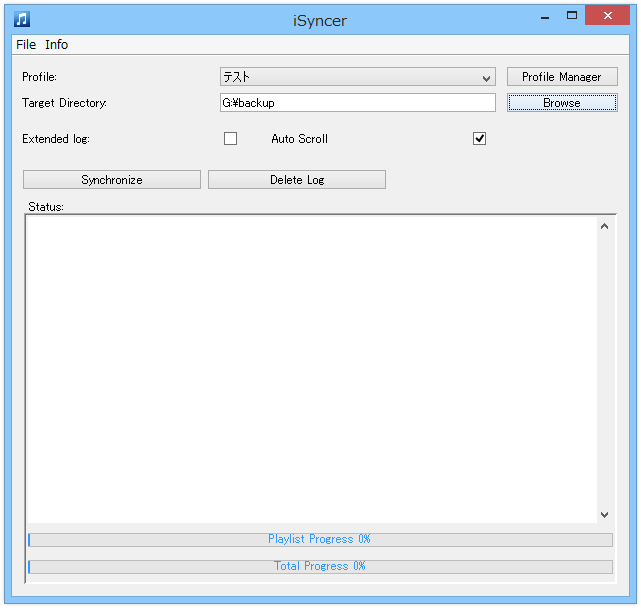Clear the log with Delete Log
641x608 pixels.
(297, 180)
